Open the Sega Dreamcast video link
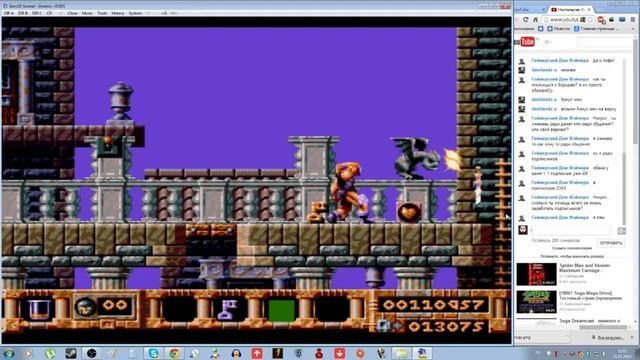Image resolution: width=640 pixels, height=360 pixels. point(589,321)
